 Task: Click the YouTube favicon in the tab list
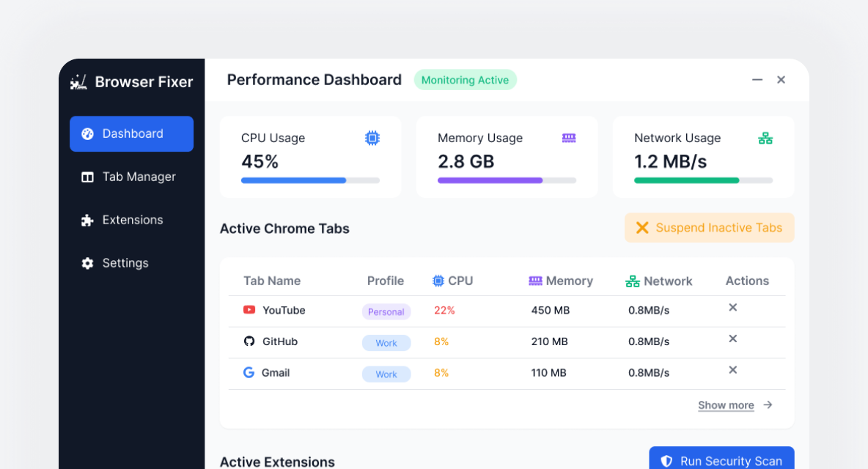[x=249, y=310]
